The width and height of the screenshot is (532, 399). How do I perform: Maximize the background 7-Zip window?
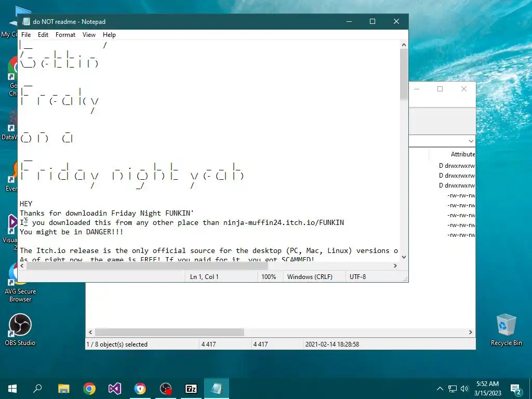click(440, 89)
